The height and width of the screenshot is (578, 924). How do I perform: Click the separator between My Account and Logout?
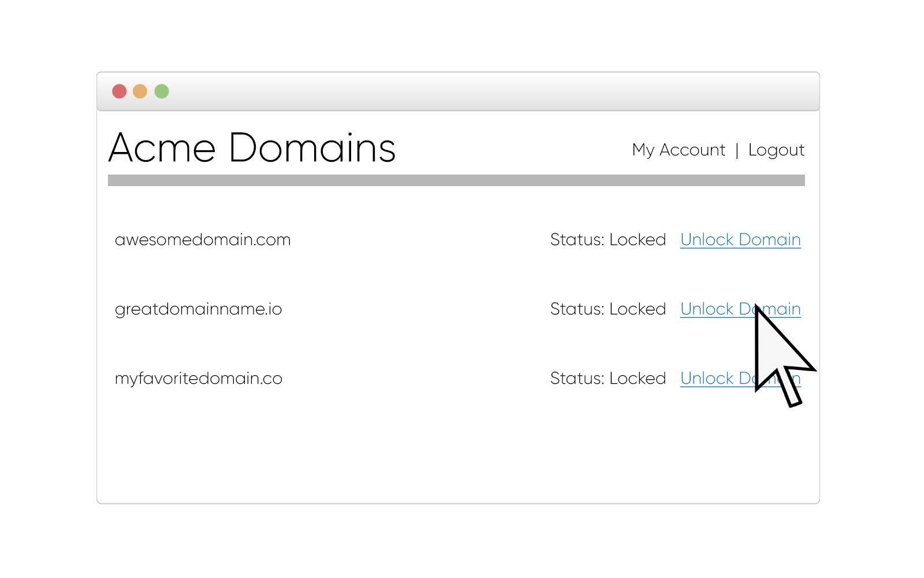[737, 150]
